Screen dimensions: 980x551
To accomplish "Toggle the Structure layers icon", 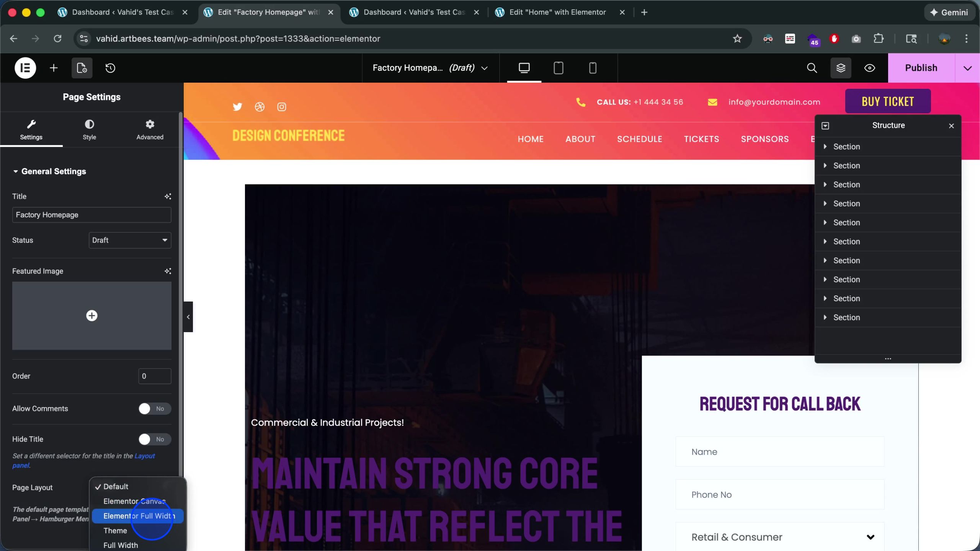I will tap(841, 68).
